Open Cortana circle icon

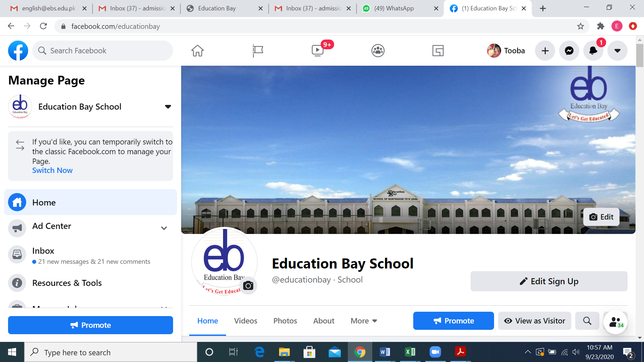pyautogui.click(x=209, y=352)
